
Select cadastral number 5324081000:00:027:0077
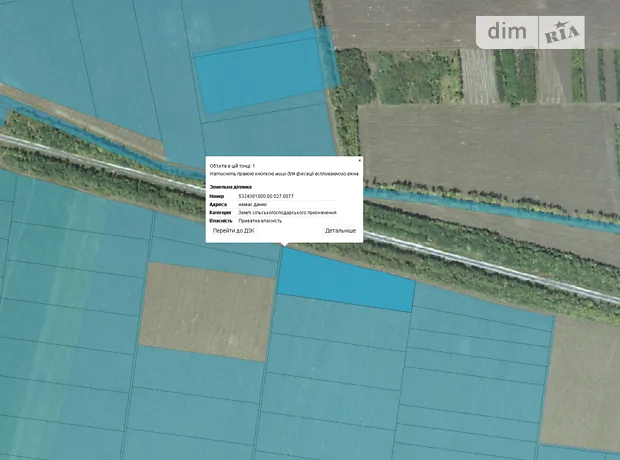[x=267, y=196]
